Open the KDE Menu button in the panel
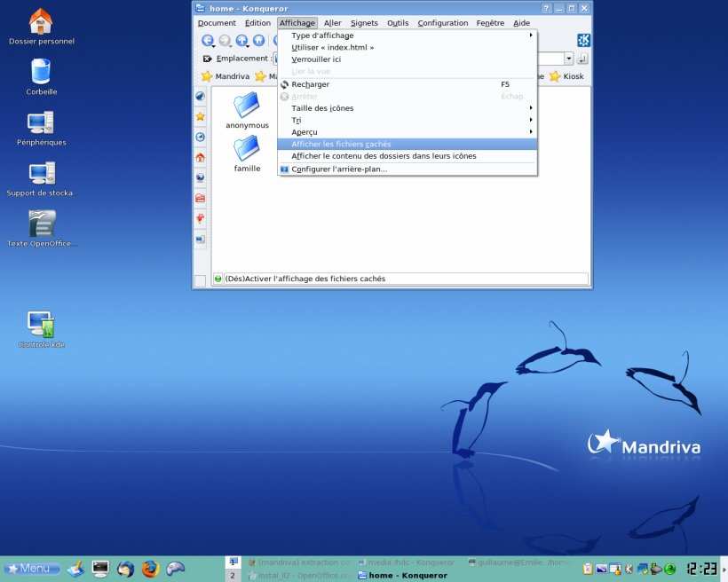The height and width of the screenshot is (582, 728). click(x=32, y=569)
